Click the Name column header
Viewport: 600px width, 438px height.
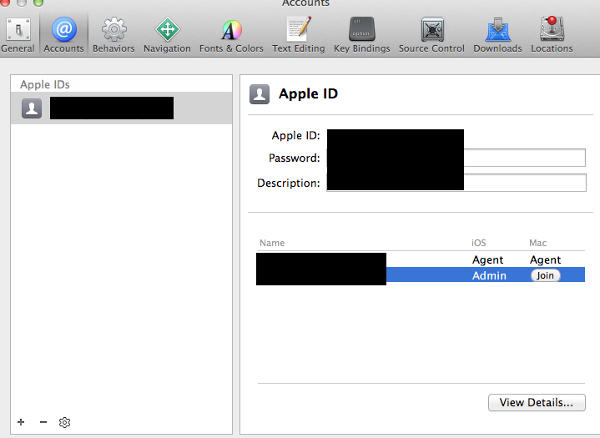(272, 243)
